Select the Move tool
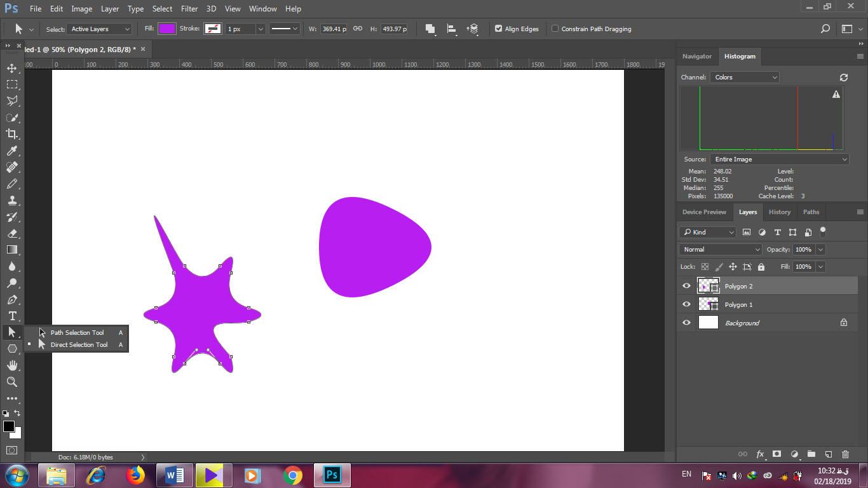 point(12,68)
